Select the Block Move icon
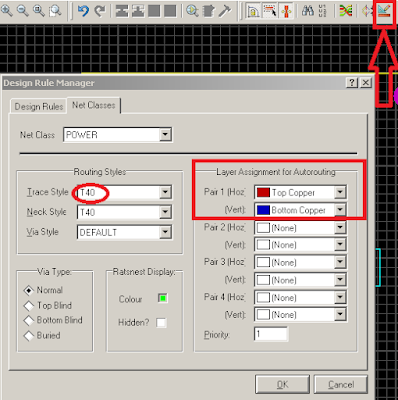Image resolution: width=398 pixels, height=400 pixels. click(x=138, y=11)
